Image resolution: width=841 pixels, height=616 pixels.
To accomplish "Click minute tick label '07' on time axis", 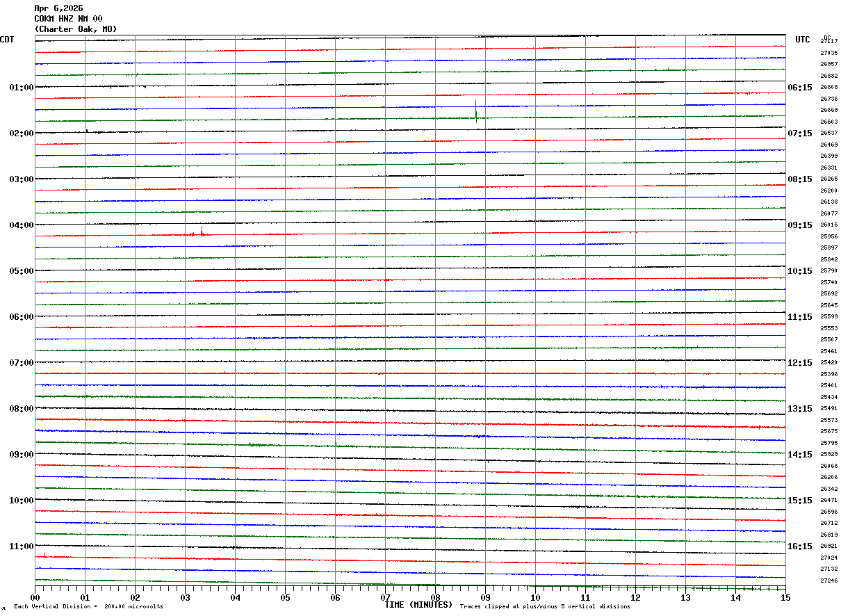I will point(385,597).
